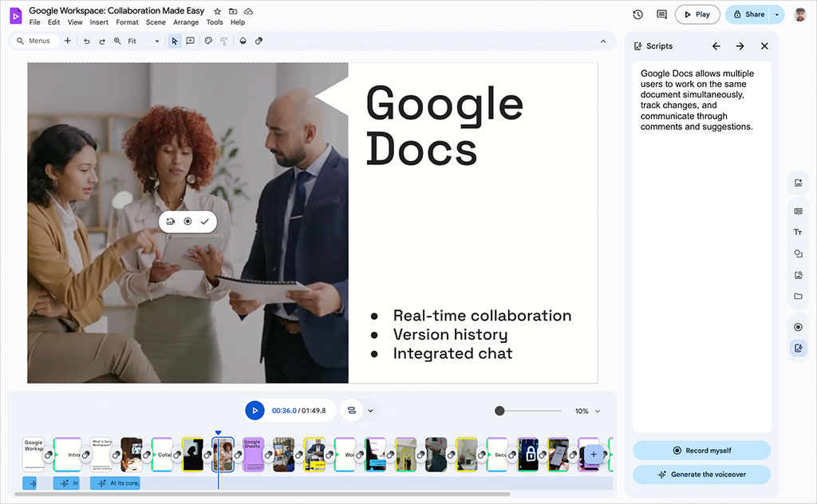Open the Arrange menu
817x504 pixels.
coord(186,22)
